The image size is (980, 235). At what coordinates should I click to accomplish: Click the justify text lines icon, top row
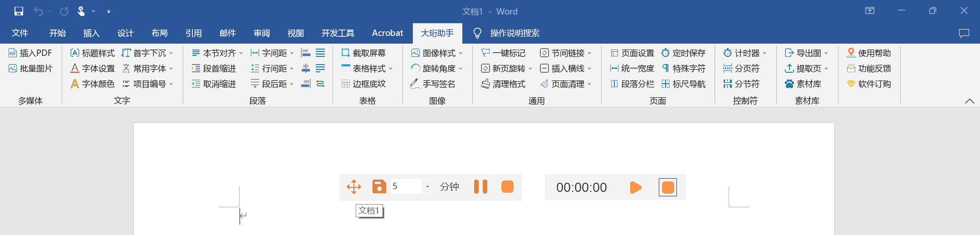[320, 53]
